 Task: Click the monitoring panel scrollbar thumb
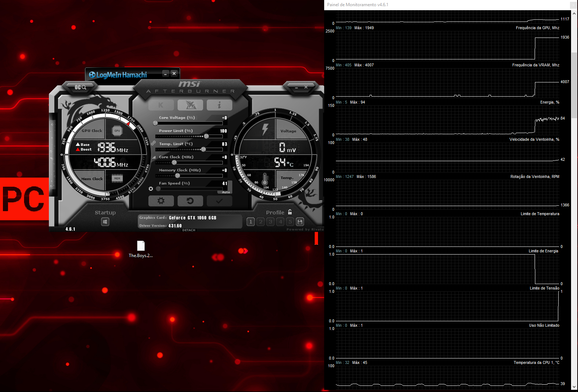574,85
